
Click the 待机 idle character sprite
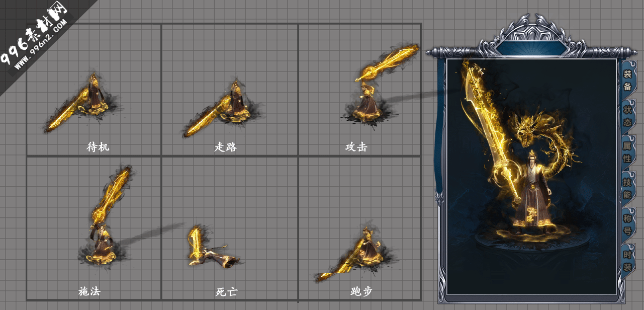click(82, 102)
